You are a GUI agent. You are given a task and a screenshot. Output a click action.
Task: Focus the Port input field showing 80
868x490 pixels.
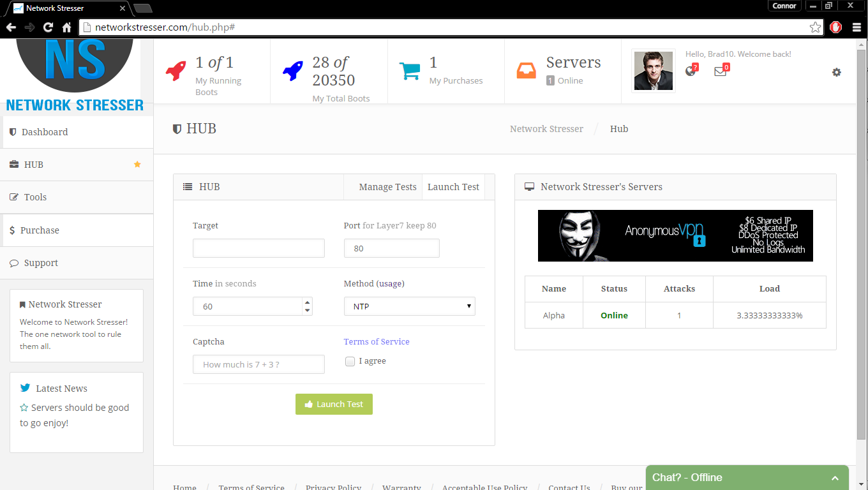[392, 248]
